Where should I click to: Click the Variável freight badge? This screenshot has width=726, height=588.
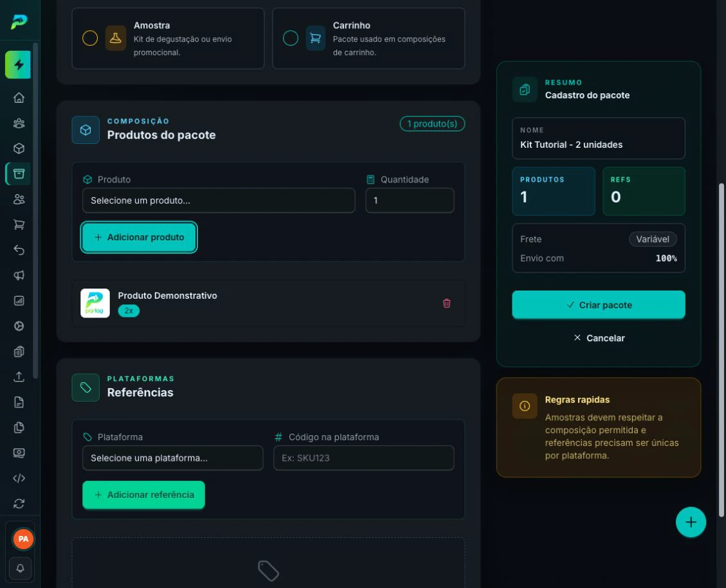click(x=653, y=239)
